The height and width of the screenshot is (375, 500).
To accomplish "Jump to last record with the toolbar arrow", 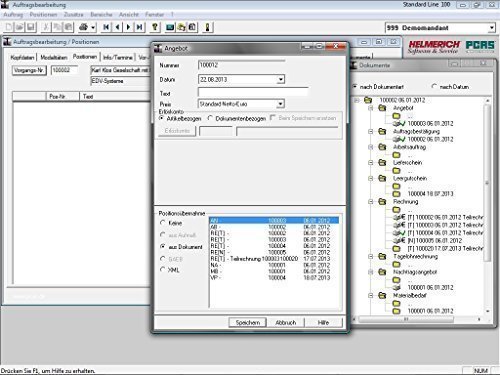I will (140, 27).
